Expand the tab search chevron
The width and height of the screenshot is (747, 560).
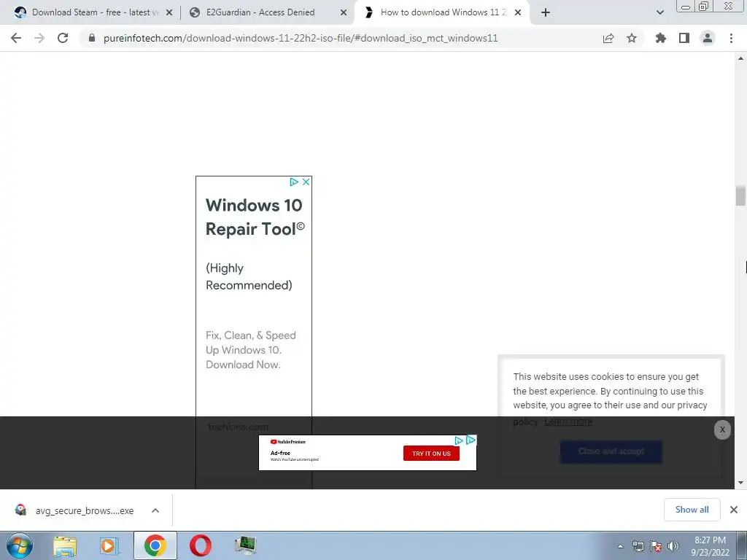(659, 12)
